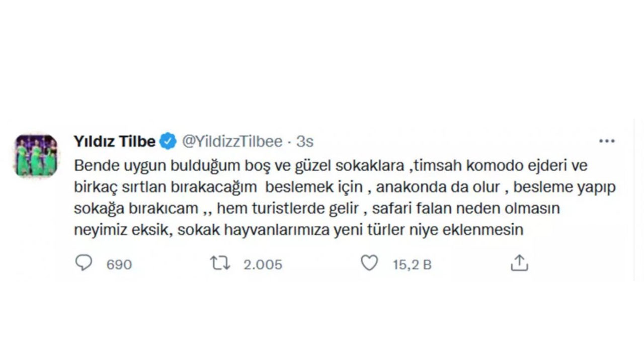Expand actions menu for Yıldız Tilbe's tweet
Screen dimensions: 644x354
607,141
